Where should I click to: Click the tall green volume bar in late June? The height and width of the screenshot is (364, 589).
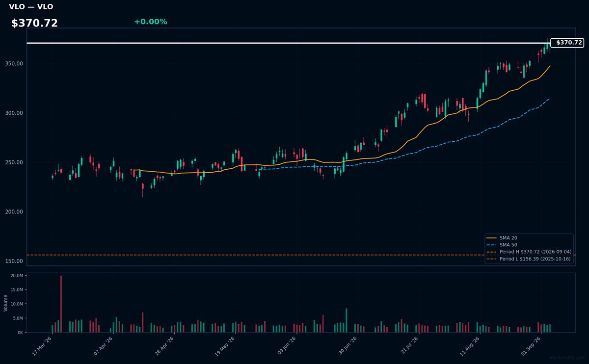tap(346, 320)
